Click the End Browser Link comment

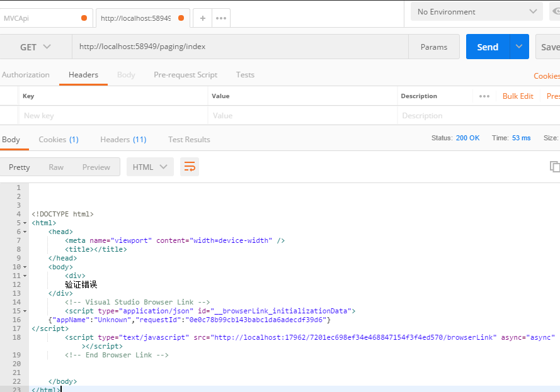[x=117, y=355]
